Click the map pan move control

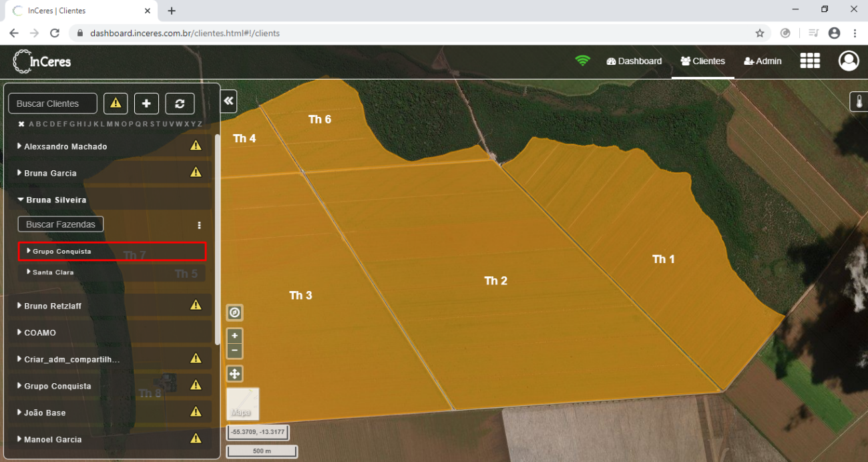pos(235,374)
